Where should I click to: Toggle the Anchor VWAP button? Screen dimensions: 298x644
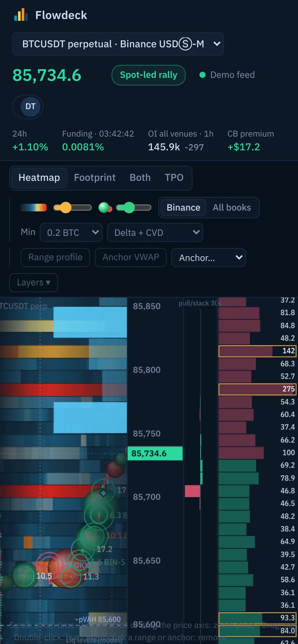point(131,258)
